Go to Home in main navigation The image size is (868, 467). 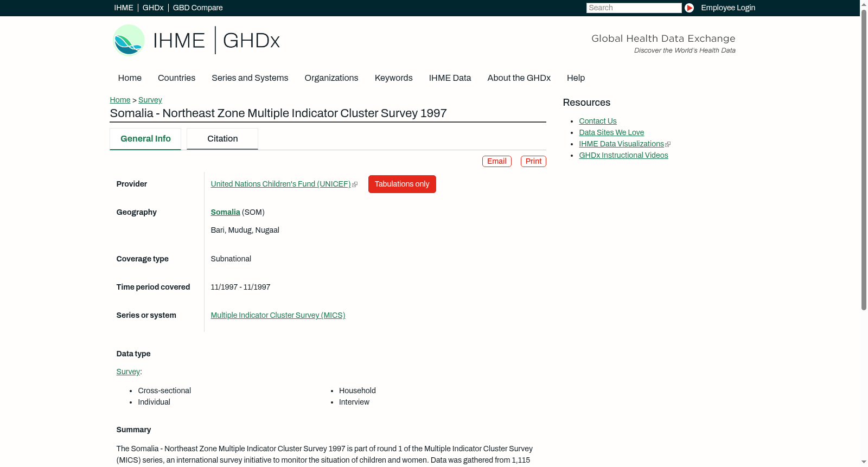click(130, 78)
